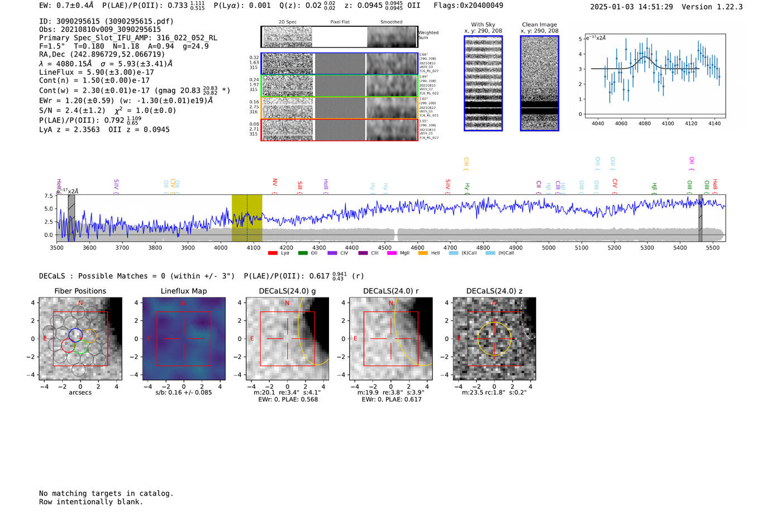Click the S/N = 2.4(±1.2) value

coord(72,111)
